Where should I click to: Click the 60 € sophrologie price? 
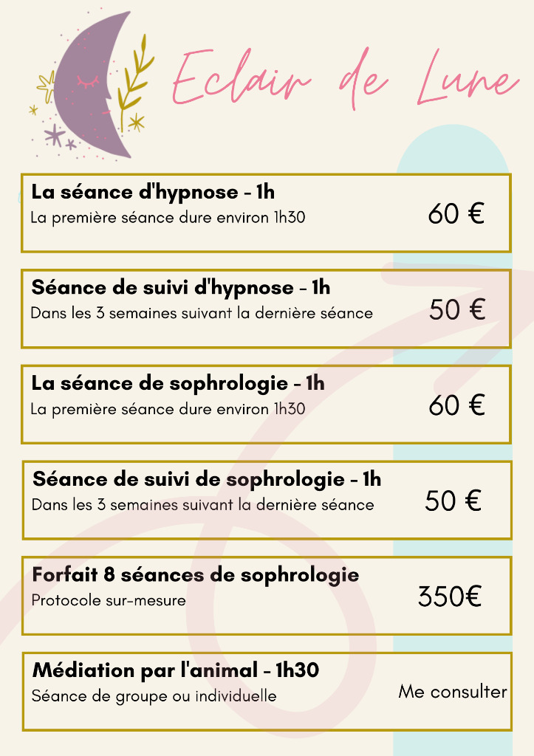(456, 405)
